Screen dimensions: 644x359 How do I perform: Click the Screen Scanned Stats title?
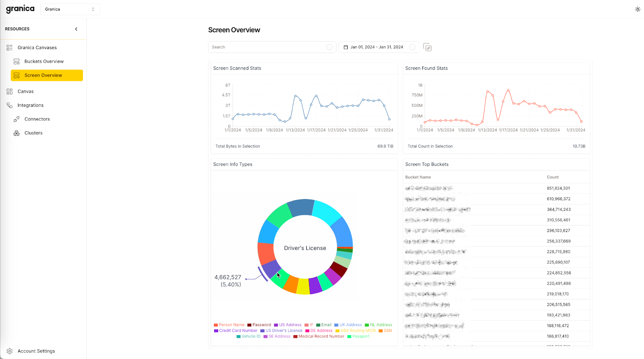coord(237,68)
